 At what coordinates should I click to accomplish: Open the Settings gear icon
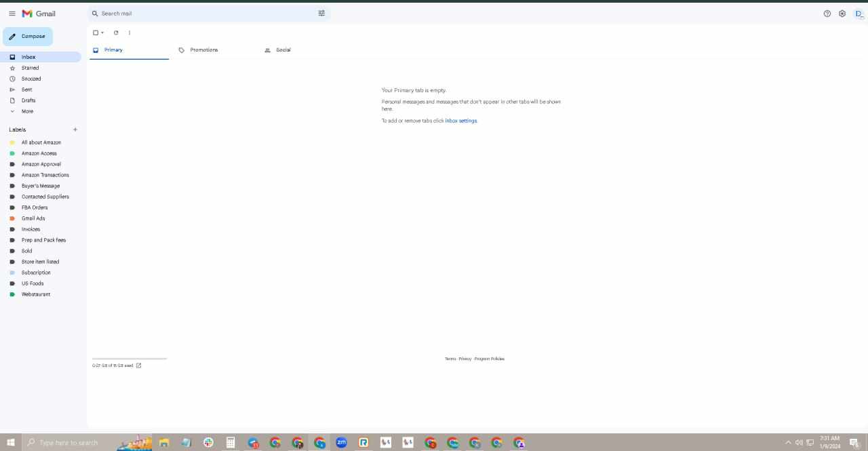[x=842, y=14]
